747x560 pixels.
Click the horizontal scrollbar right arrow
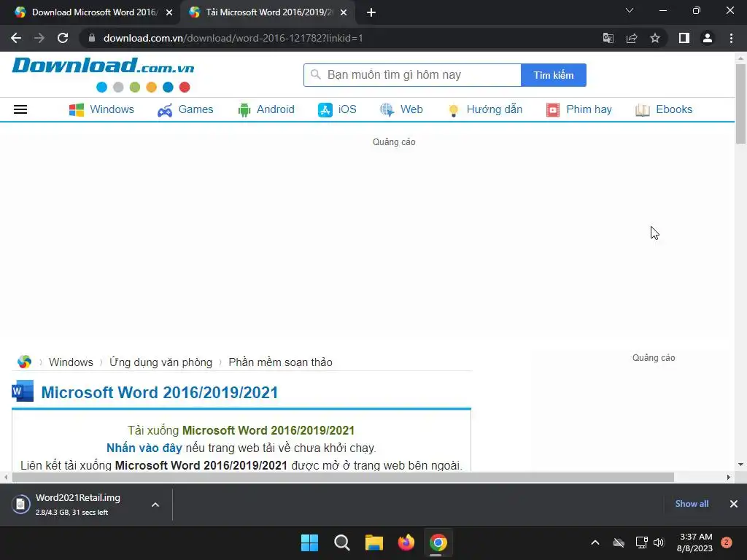pyautogui.click(x=729, y=477)
